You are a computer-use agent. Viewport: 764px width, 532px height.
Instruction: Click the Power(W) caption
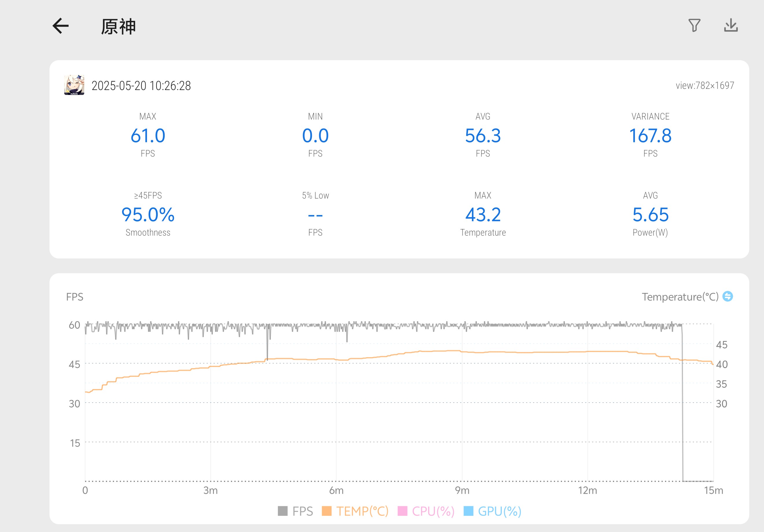click(x=650, y=232)
